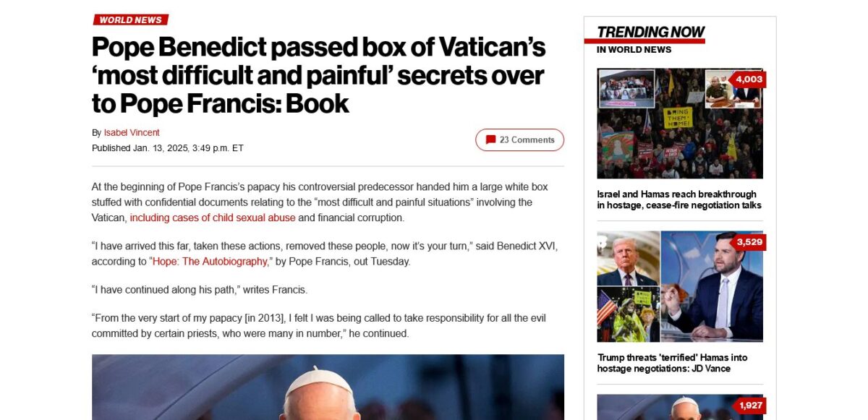Click the WORLD NEWS category tag
868x420 pixels.
click(x=131, y=20)
